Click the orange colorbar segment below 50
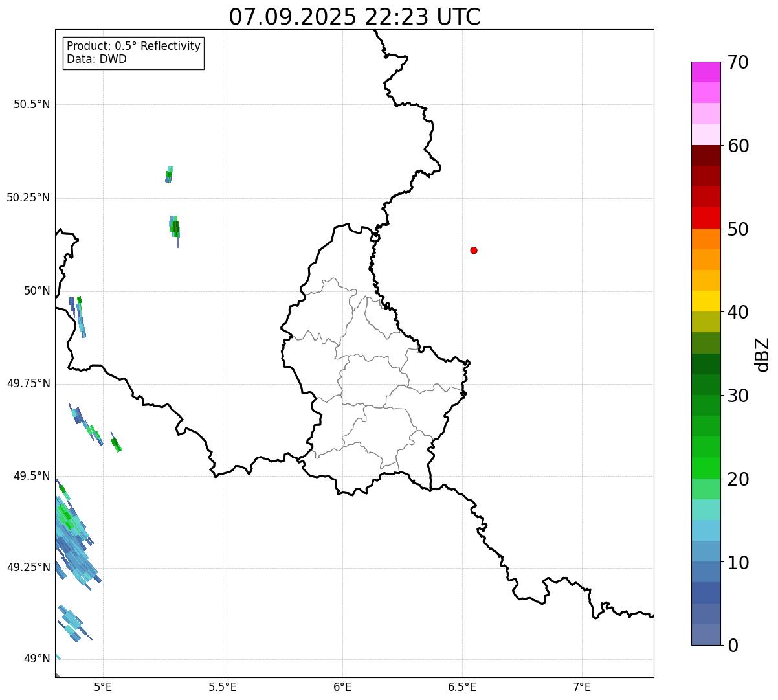Image resolution: width=778 pixels, height=700 pixels. click(x=706, y=239)
